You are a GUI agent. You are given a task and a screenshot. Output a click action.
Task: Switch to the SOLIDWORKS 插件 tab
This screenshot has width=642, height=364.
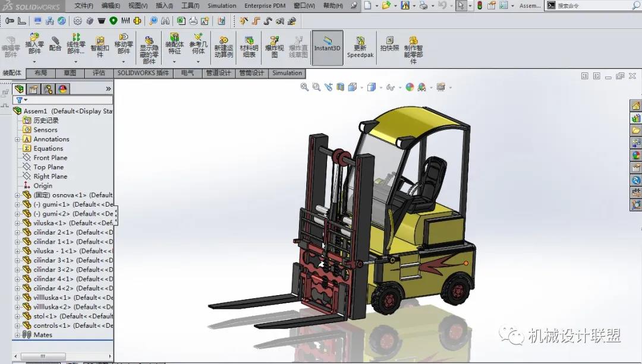point(143,73)
